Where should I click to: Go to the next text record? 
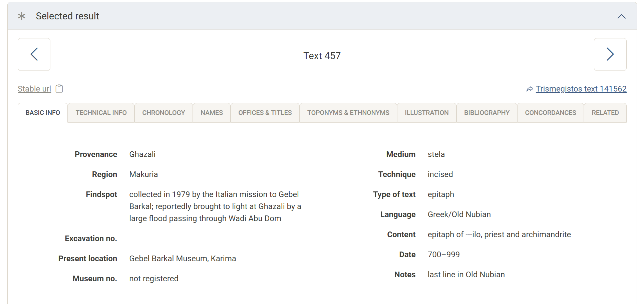coord(610,54)
